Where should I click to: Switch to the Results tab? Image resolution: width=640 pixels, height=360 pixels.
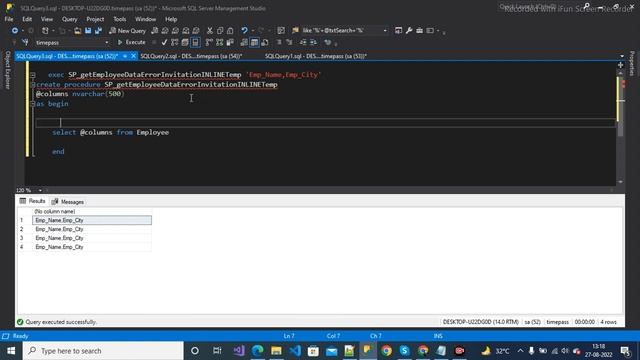[32, 201]
